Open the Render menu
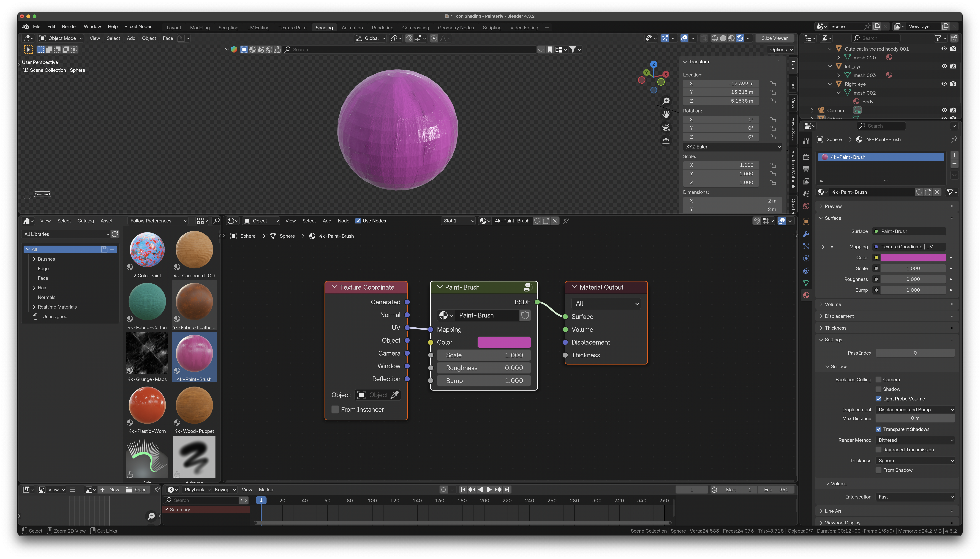The width and height of the screenshot is (980, 559). click(69, 27)
